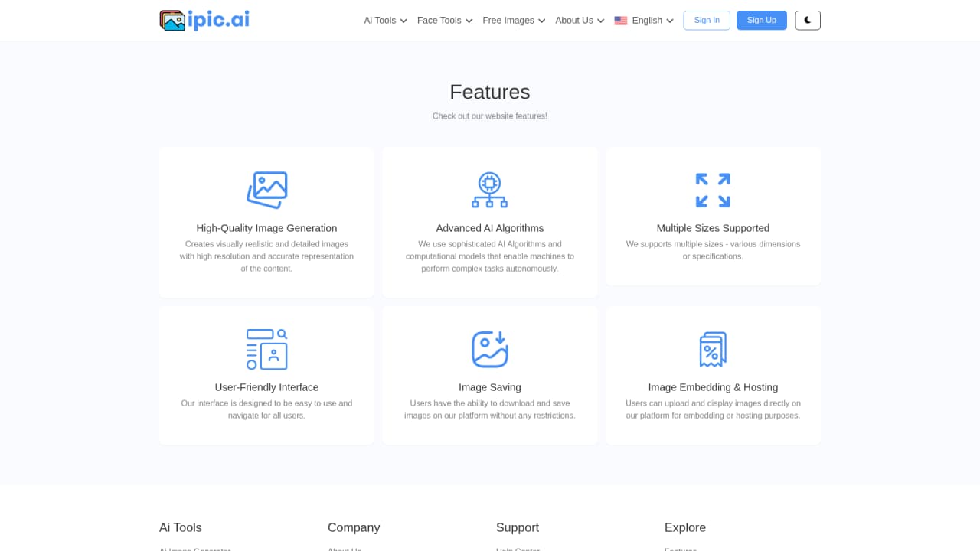Screen dimensions: 980x551
Task: Click the Multiple Sizes Supported arrows icon
Action: (x=713, y=191)
